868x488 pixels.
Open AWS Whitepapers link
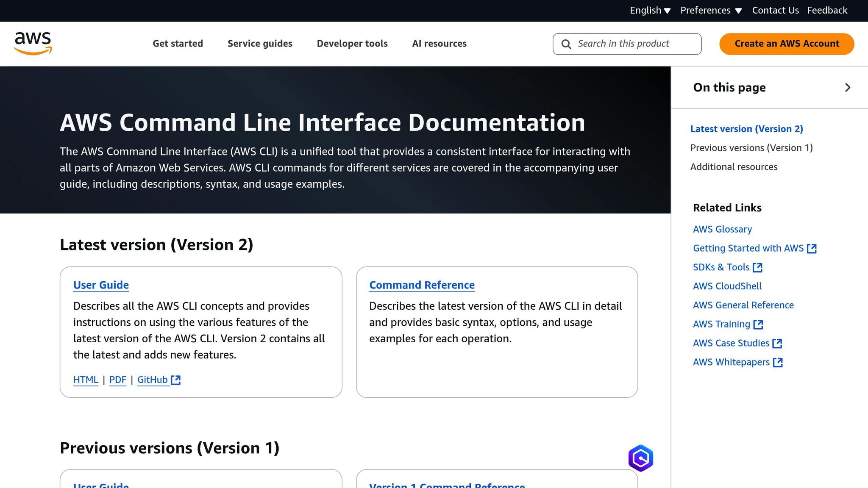point(731,363)
